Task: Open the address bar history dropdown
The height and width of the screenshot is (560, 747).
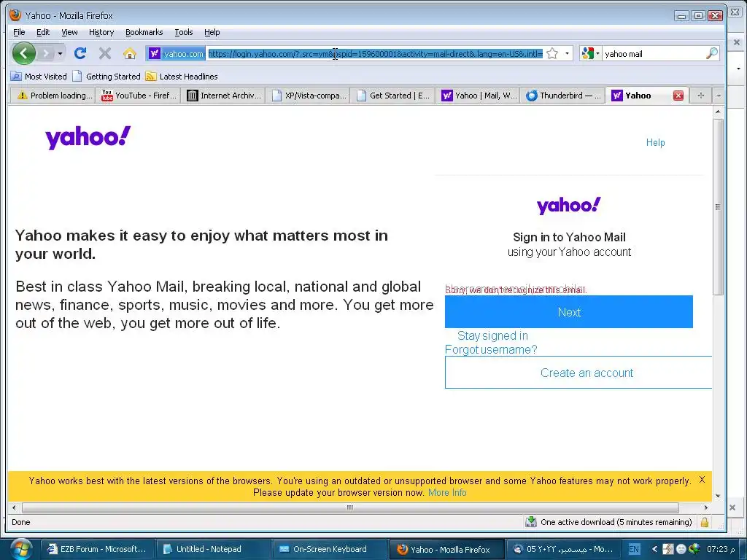Action: click(567, 53)
